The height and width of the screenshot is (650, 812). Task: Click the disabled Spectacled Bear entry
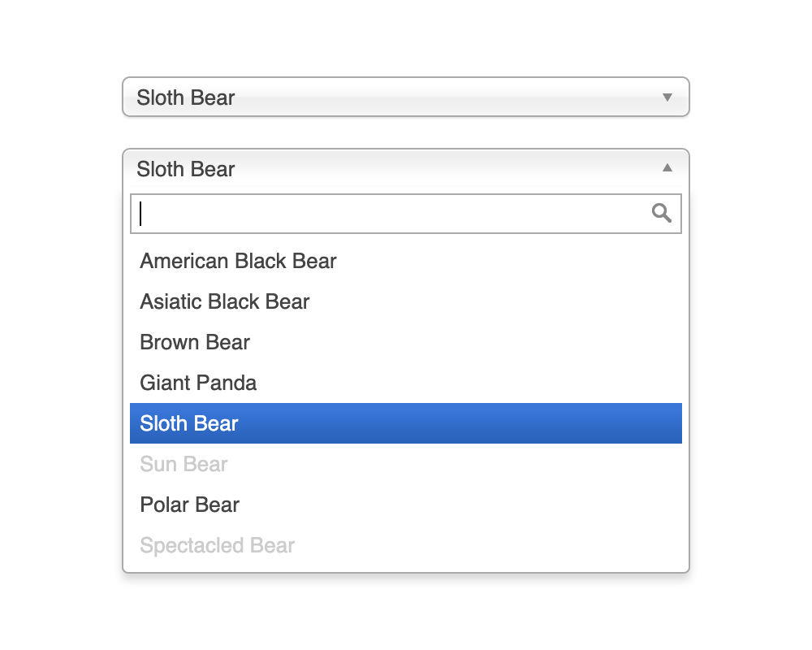(x=217, y=545)
